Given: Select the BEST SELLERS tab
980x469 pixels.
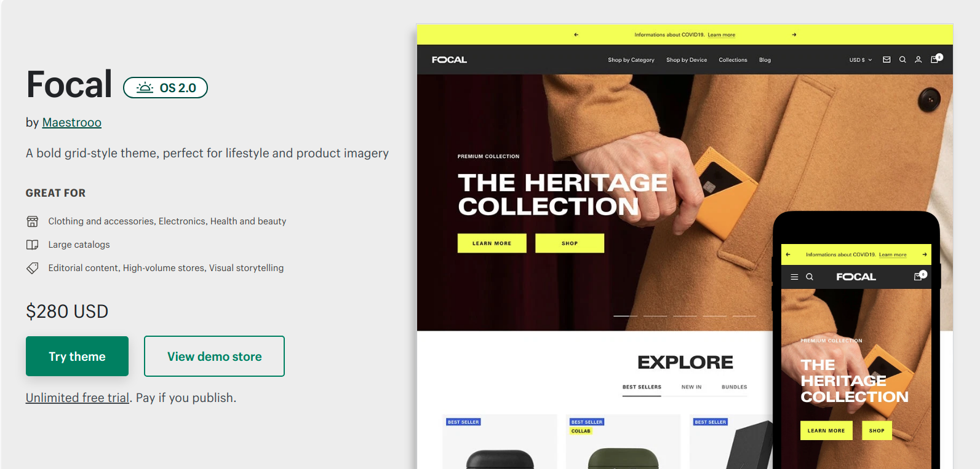Looking at the screenshot, I should 642,387.
